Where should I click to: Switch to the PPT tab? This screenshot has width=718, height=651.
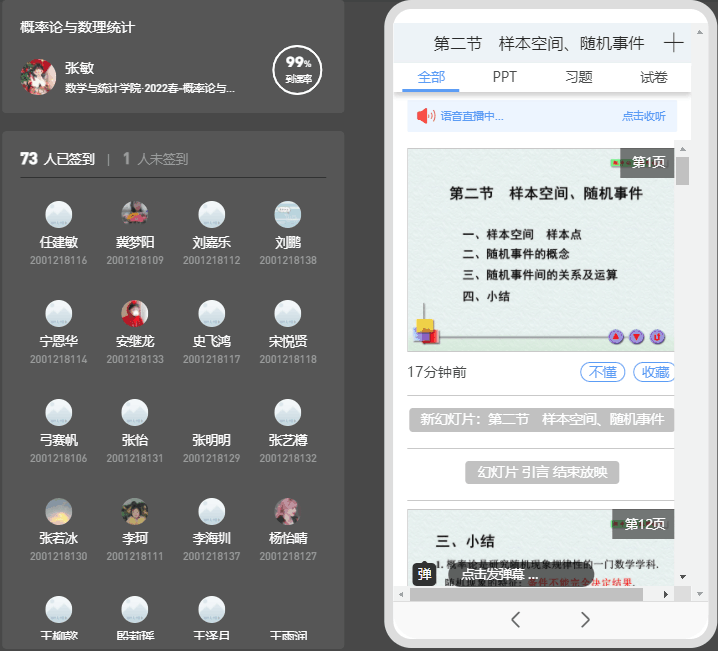click(505, 77)
